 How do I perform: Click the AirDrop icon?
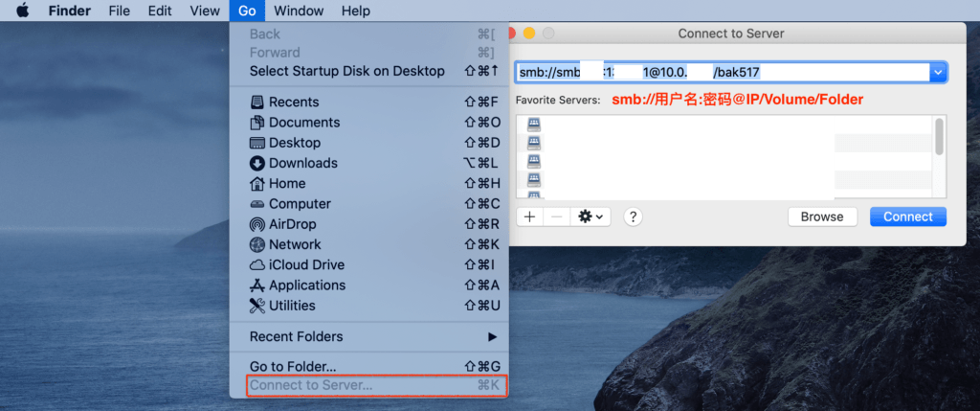click(x=257, y=224)
